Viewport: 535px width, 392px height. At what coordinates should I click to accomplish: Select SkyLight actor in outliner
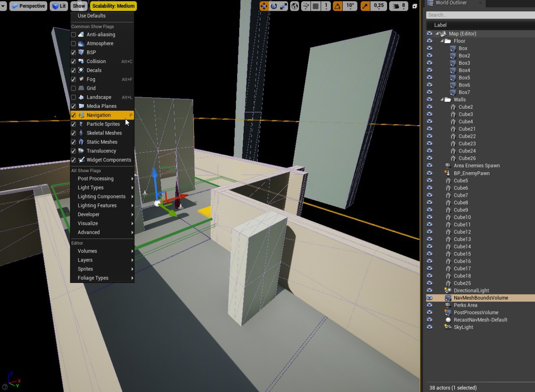(x=463, y=327)
